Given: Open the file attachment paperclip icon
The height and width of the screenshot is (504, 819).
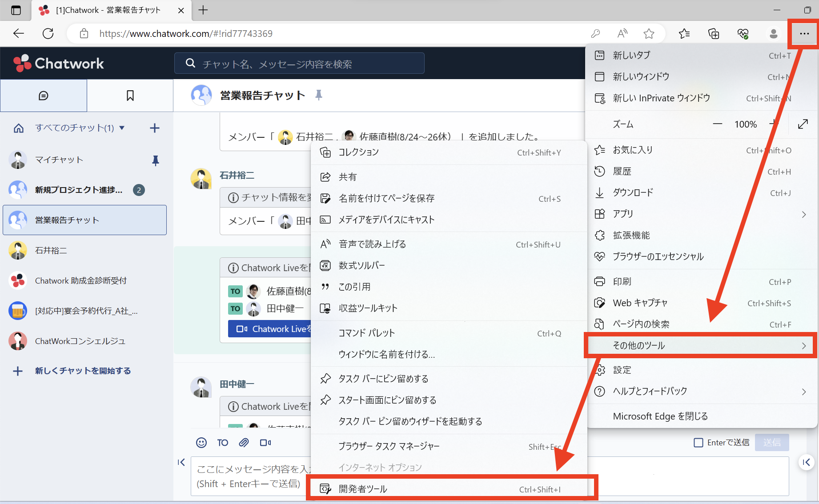Looking at the screenshot, I should (244, 443).
